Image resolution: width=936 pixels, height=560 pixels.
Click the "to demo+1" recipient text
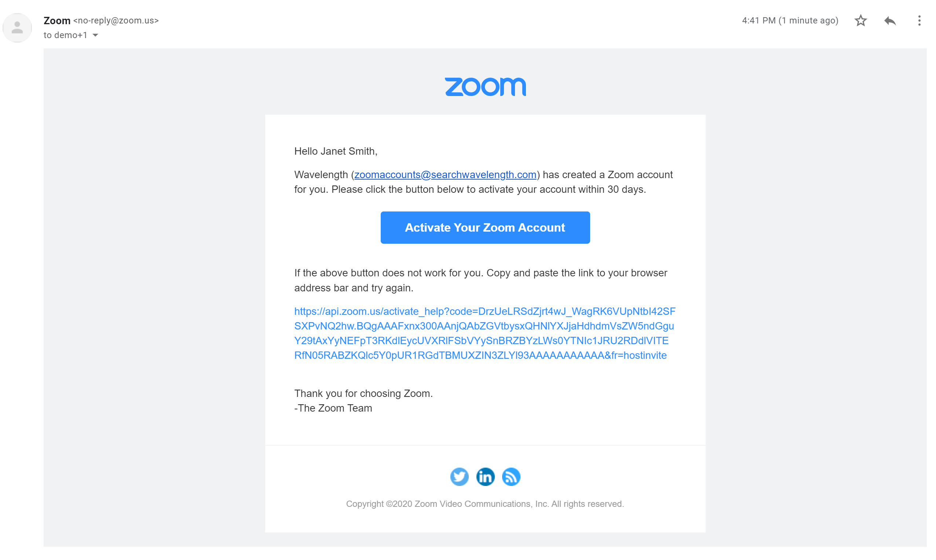(65, 35)
